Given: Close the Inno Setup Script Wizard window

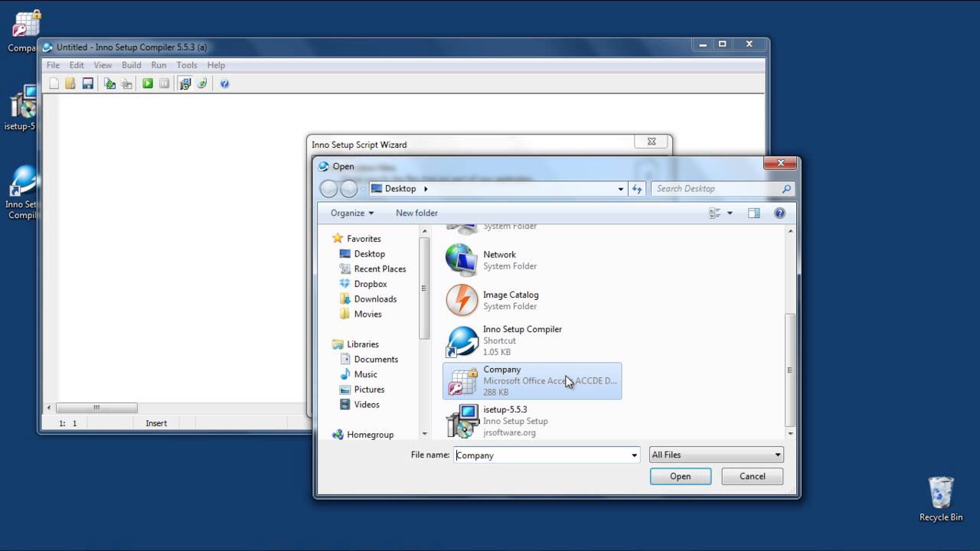Looking at the screenshot, I should point(651,142).
